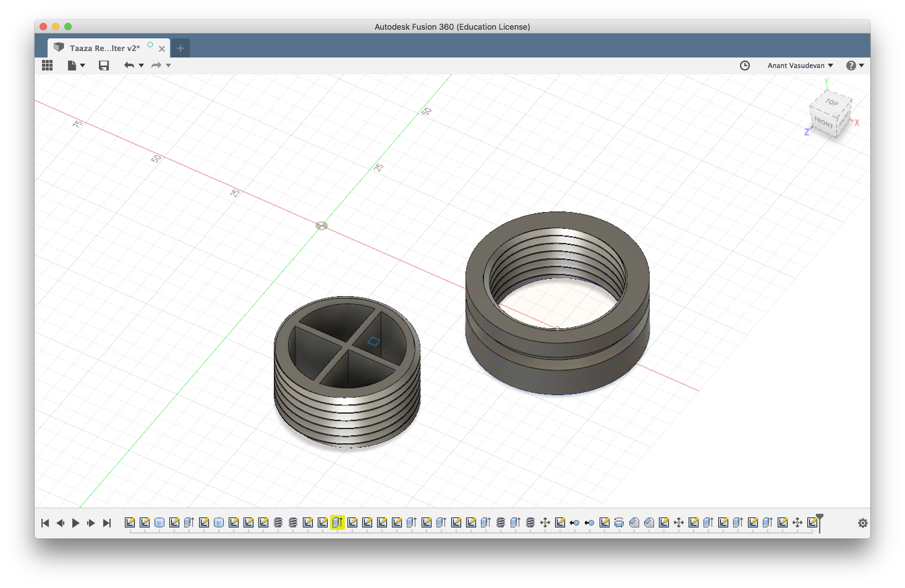Screen dimensions: 905x588
Task: Click the Undo arrow
Action: point(129,66)
